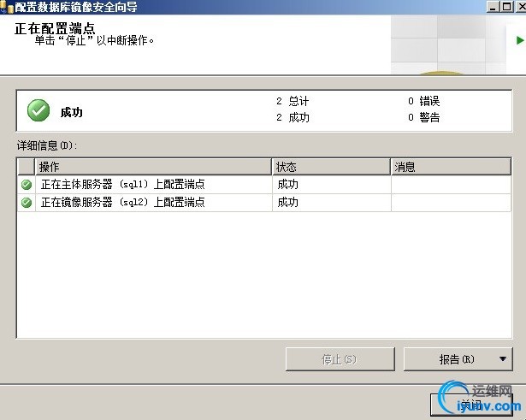Click the green status icon for sql2 row
This screenshot has width=526, height=420.
tap(27, 203)
